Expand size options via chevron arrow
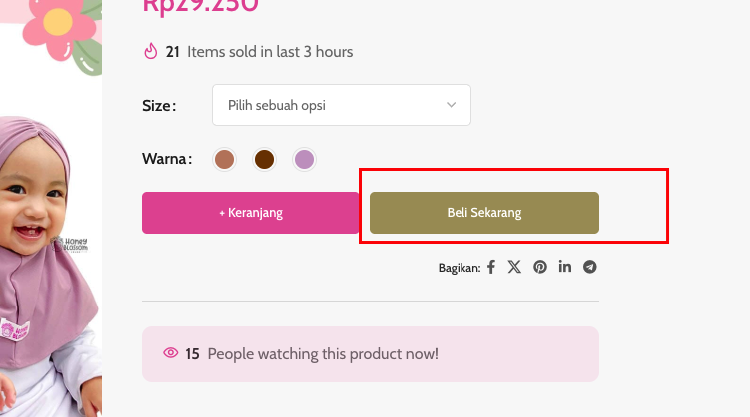This screenshot has width=750, height=417. (452, 105)
